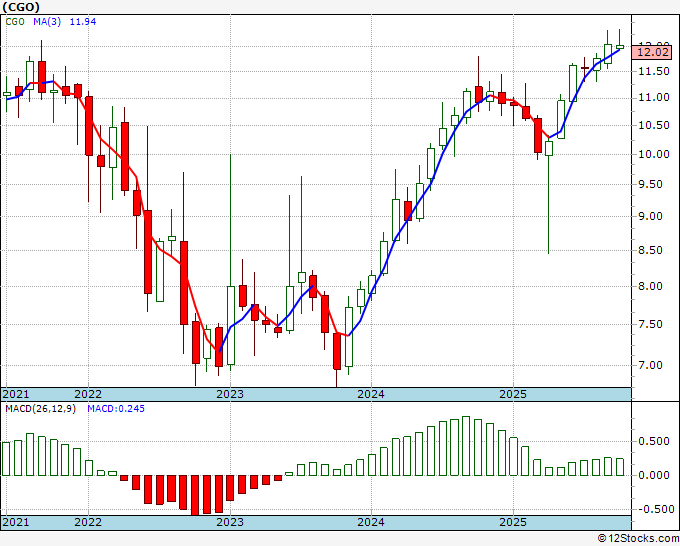Click 2021 on the price chart timeline
The width and height of the screenshot is (680, 546).
(16, 394)
